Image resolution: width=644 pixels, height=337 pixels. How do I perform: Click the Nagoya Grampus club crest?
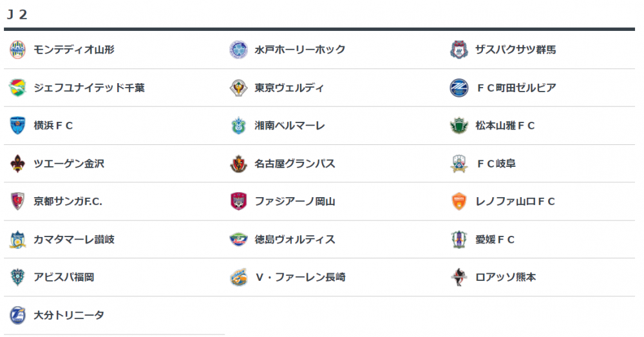[238, 164]
